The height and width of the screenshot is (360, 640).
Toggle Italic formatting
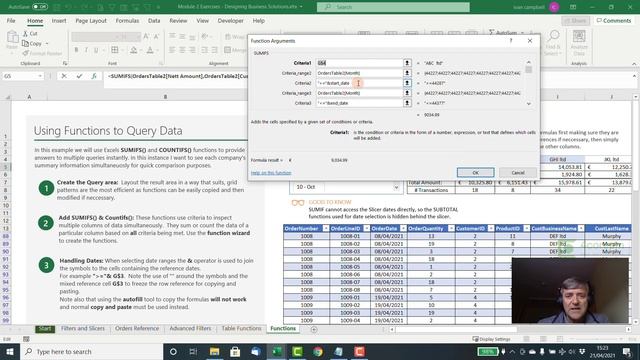pyautogui.click(x=86, y=50)
